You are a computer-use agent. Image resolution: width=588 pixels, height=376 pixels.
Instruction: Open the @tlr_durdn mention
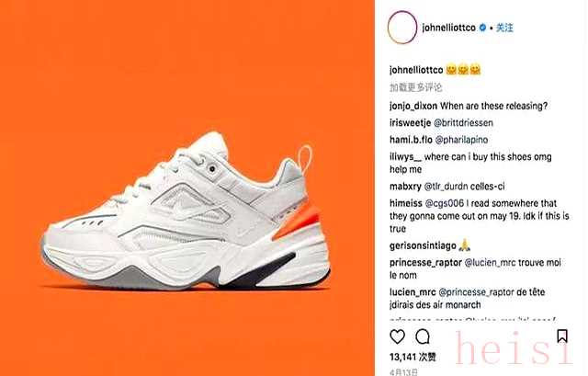point(446,187)
